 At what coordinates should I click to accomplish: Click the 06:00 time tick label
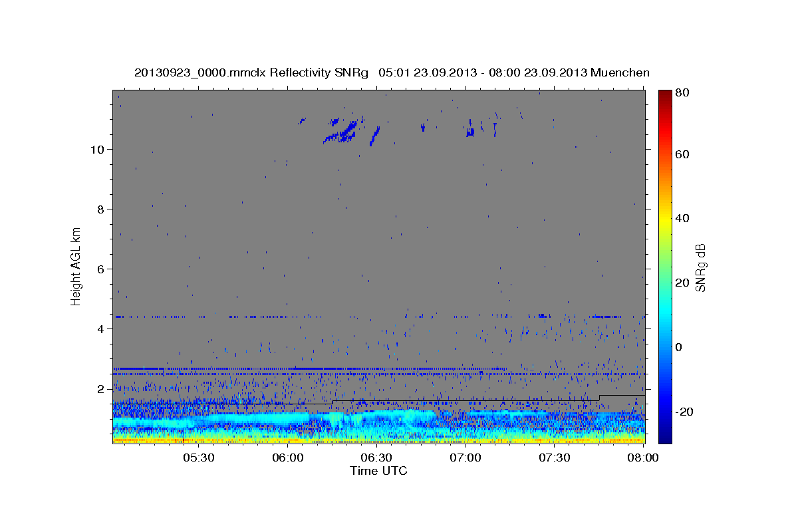tap(288, 458)
